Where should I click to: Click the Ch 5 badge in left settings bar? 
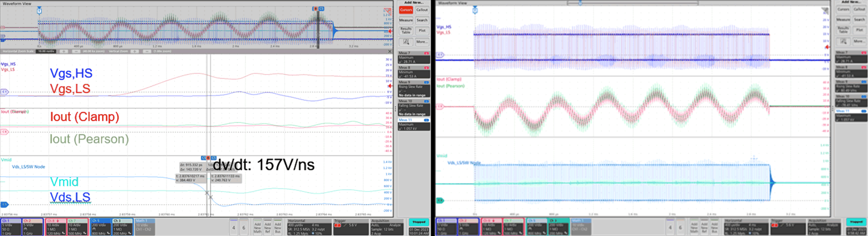click(100, 227)
